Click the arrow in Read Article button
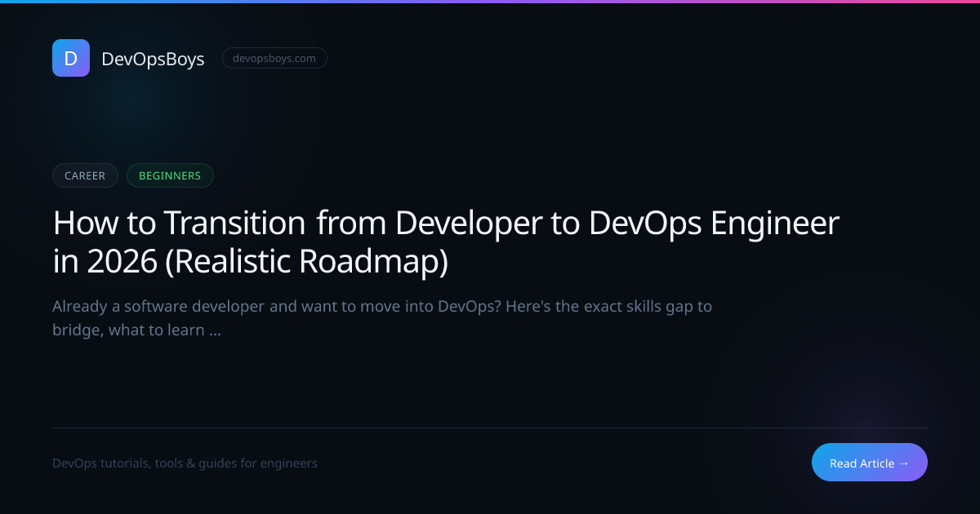 pyautogui.click(x=903, y=463)
